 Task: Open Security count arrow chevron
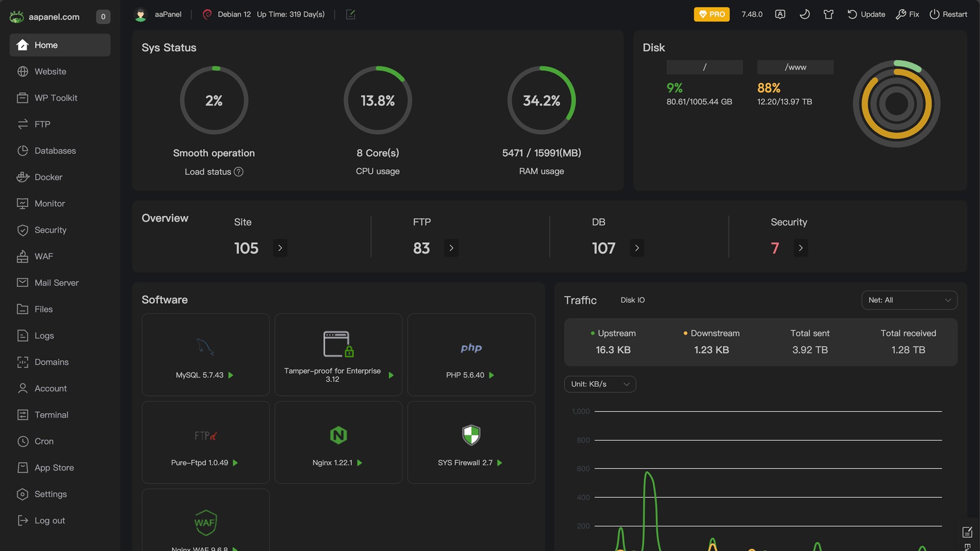tap(801, 248)
